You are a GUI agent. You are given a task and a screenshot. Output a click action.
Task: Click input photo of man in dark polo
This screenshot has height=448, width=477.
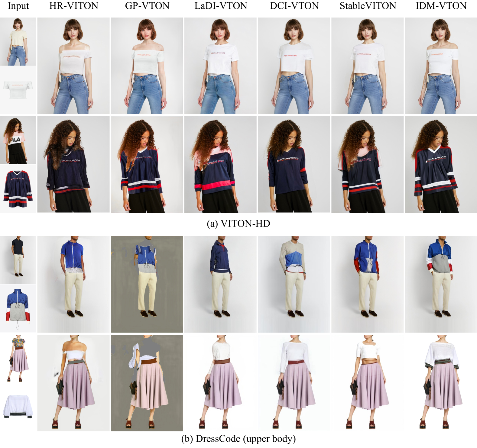18,260
